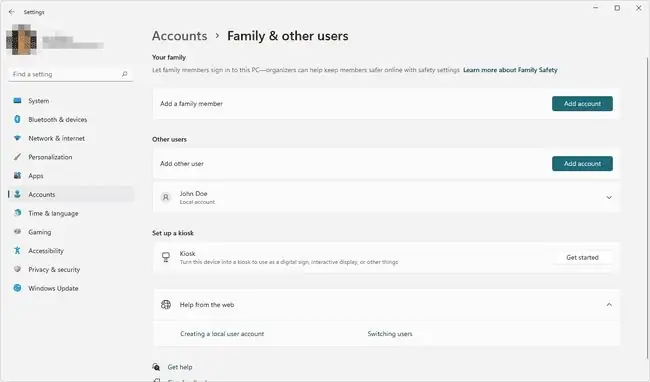This screenshot has height=382, width=650.
Task: Click the Time & language globe icon
Action: tap(17, 213)
